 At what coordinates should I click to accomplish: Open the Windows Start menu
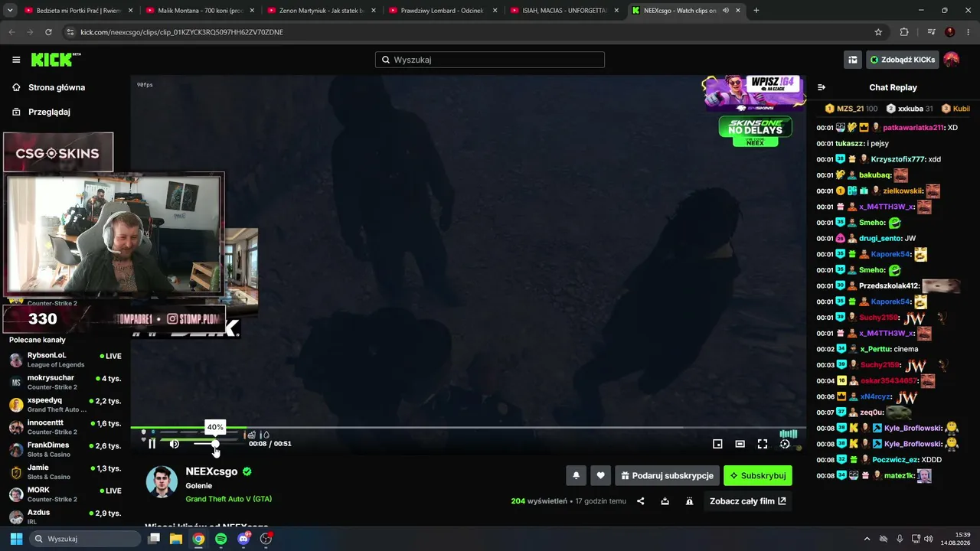(x=16, y=539)
